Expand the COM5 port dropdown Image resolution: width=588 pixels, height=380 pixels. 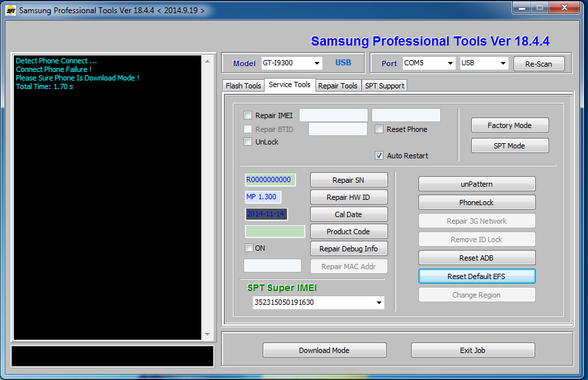tap(429, 63)
